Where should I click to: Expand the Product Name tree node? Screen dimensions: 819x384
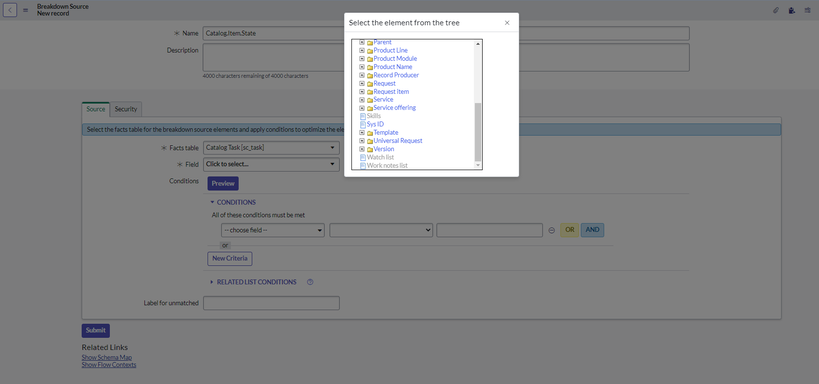(x=361, y=67)
